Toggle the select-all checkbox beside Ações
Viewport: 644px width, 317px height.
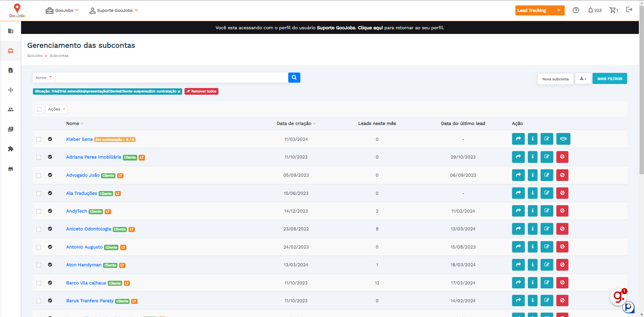[x=39, y=109]
